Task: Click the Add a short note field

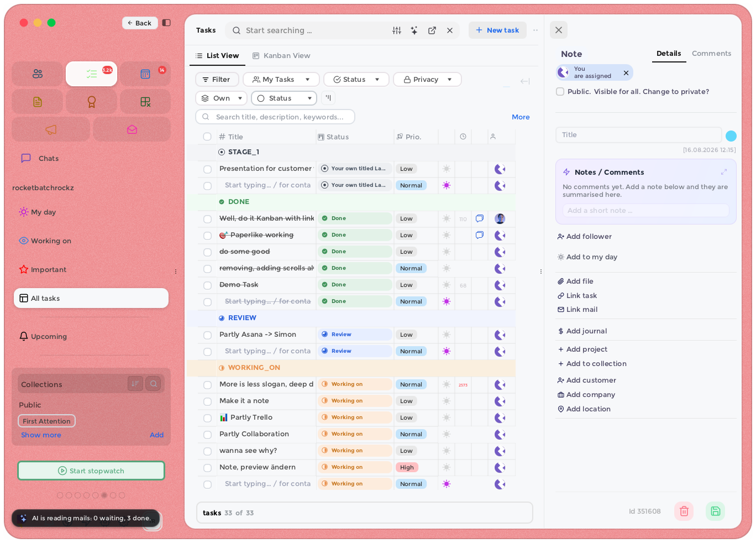Action: pyautogui.click(x=645, y=211)
